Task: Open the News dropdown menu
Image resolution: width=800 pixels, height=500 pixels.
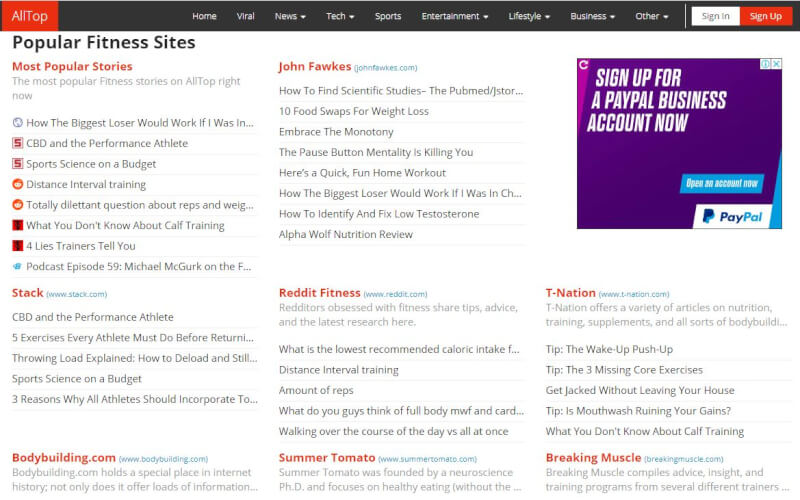Action: pos(290,16)
